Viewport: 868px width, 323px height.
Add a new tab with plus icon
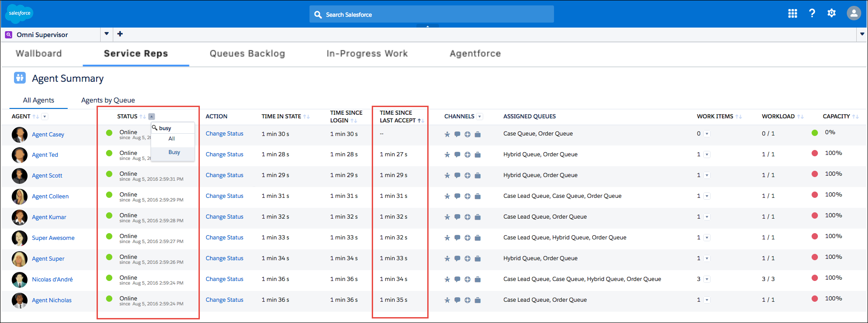(120, 34)
